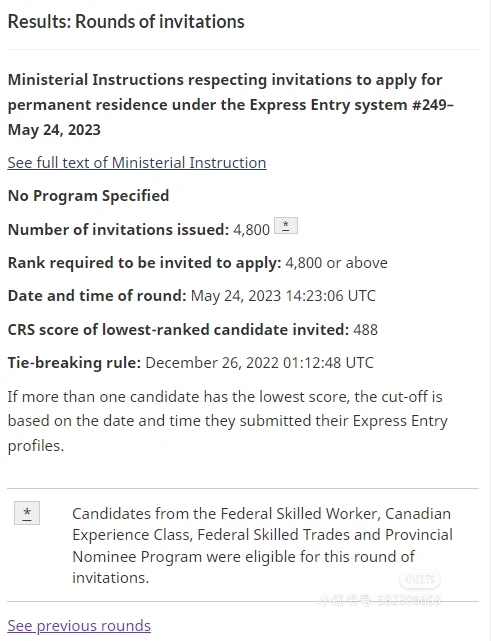Click the Date and time of round label
Screen dimensions: 491x641
click(97, 296)
